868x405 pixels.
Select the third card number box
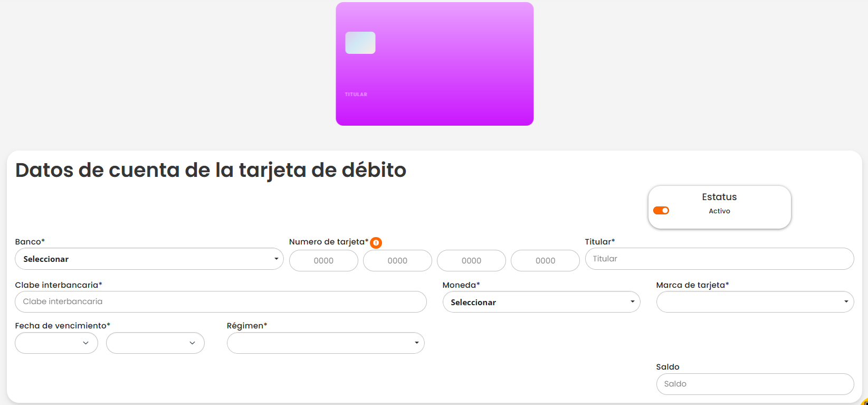[x=471, y=261]
